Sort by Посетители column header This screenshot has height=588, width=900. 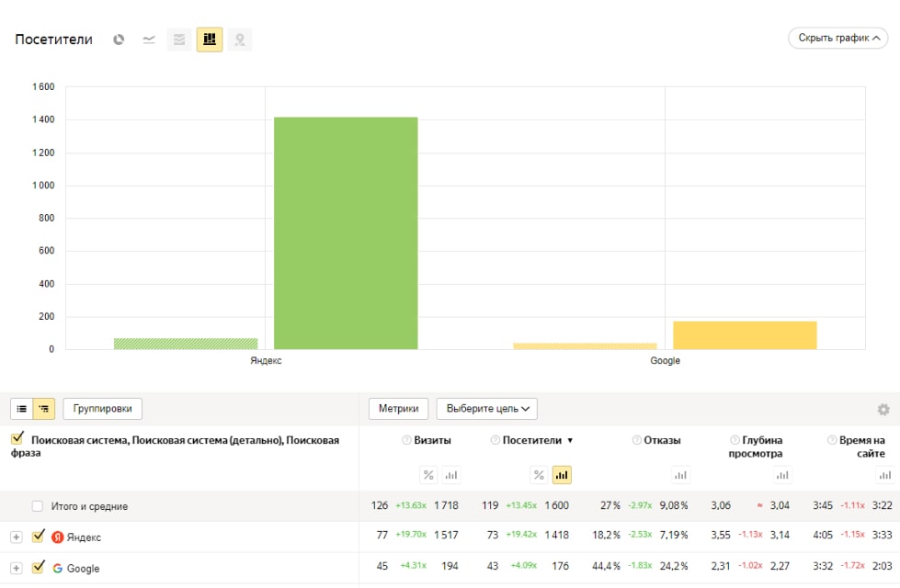[x=531, y=441]
